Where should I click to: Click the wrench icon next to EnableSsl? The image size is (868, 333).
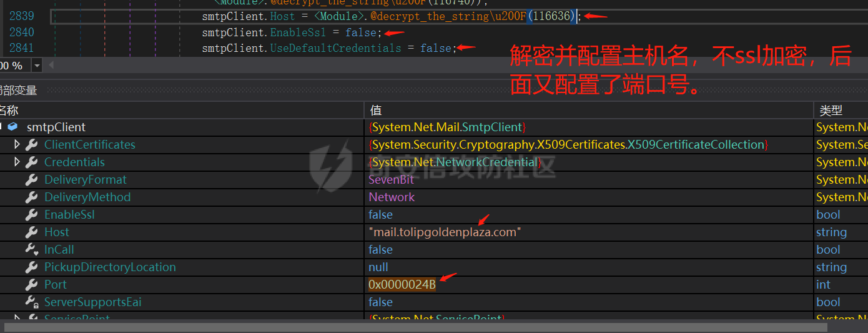click(31, 214)
